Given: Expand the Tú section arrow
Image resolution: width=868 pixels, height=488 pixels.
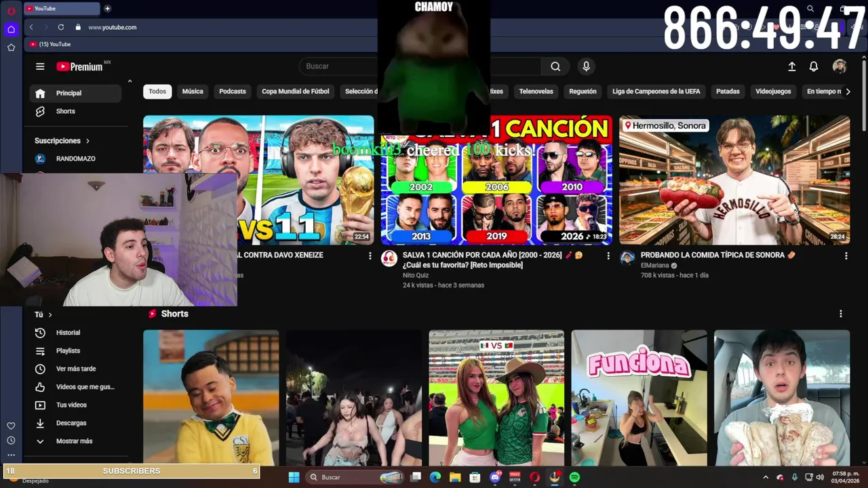Looking at the screenshot, I should [50, 314].
